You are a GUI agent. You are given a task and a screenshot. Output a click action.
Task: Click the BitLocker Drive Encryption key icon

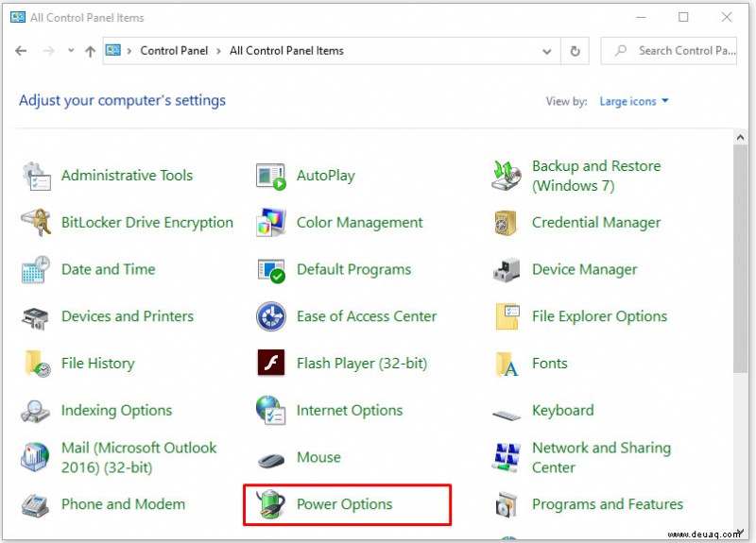point(36,222)
